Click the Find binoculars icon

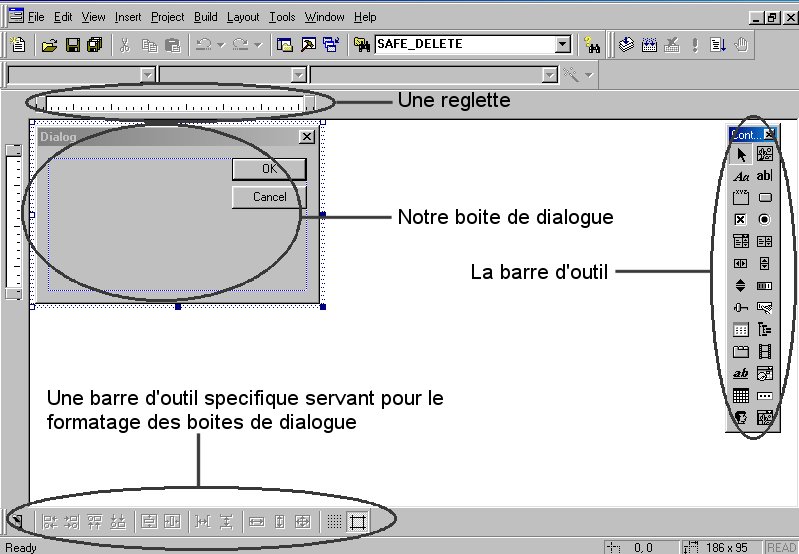pos(592,45)
